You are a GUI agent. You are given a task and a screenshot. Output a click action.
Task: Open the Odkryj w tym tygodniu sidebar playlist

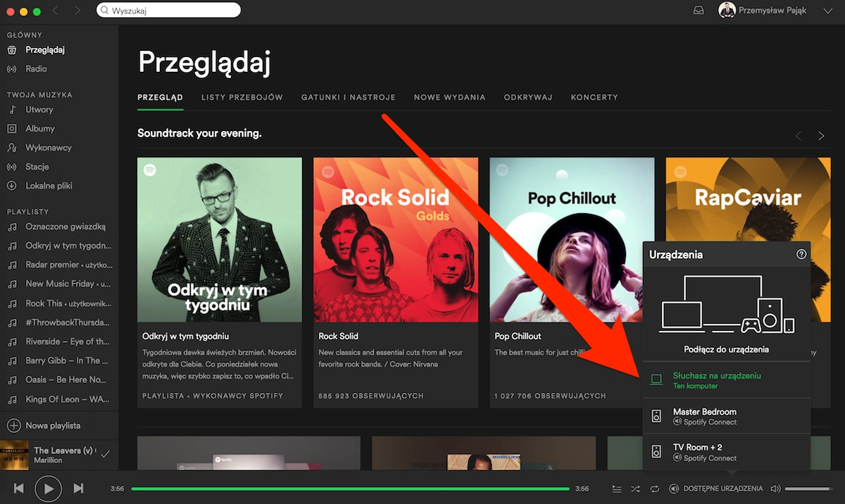68,246
